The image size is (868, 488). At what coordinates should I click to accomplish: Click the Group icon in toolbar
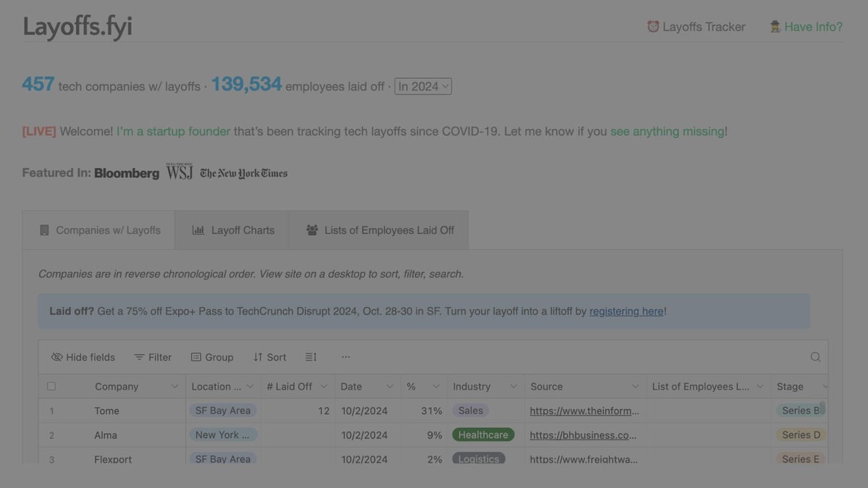pos(196,357)
